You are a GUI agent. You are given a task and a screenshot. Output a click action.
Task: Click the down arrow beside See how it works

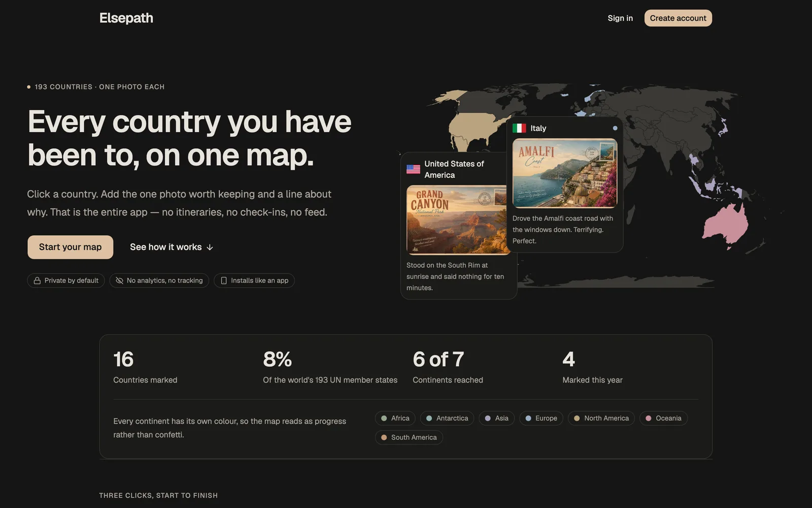click(x=210, y=247)
